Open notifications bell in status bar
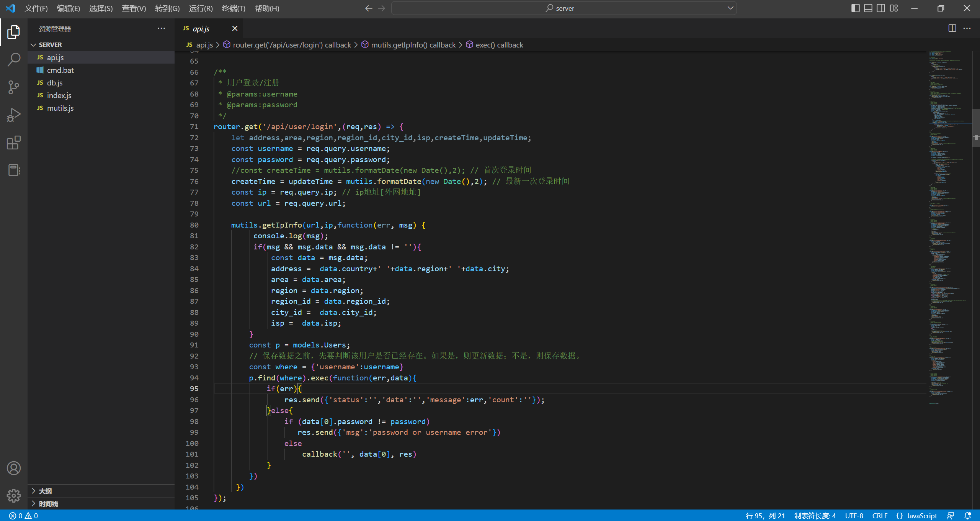 coord(967,516)
